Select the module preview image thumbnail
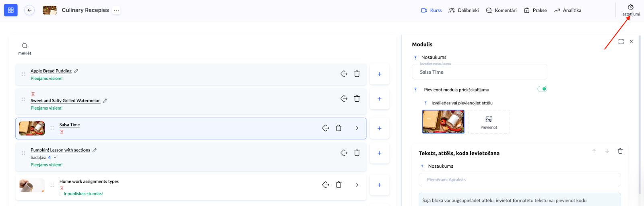This screenshot has width=644, height=206. point(443,122)
